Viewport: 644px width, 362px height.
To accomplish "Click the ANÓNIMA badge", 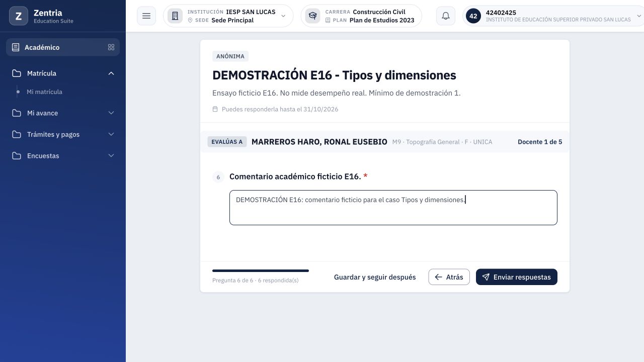I will click(230, 56).
